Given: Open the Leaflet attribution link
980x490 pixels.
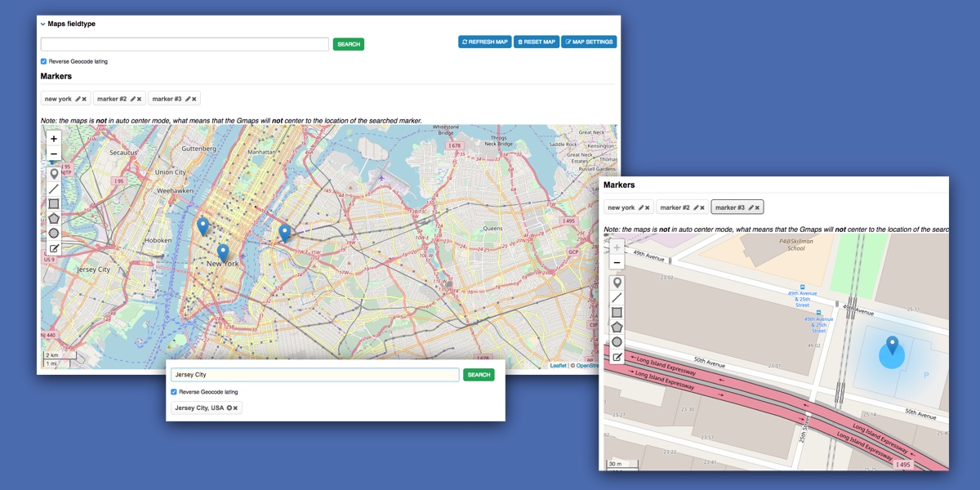Looking at the screenshot, I should click(558, 366).
